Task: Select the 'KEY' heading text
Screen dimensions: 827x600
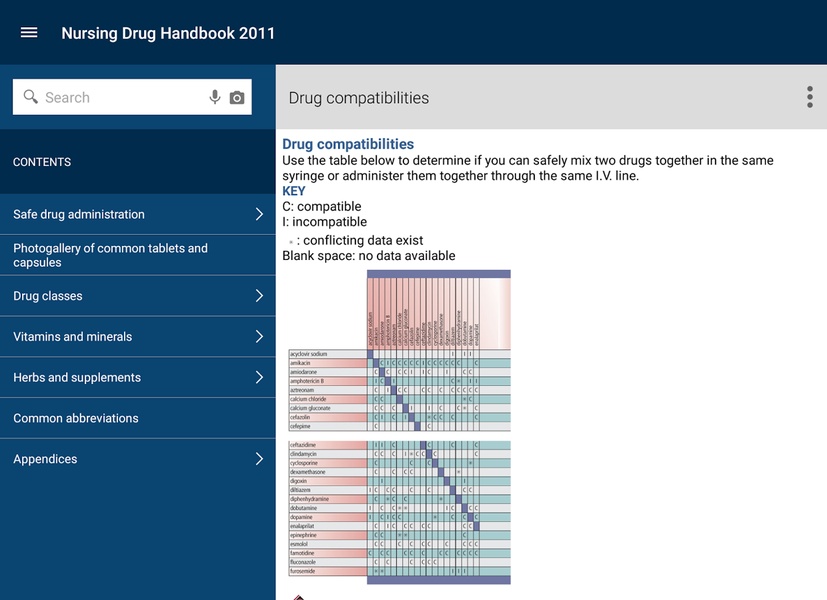Action: 294,191
